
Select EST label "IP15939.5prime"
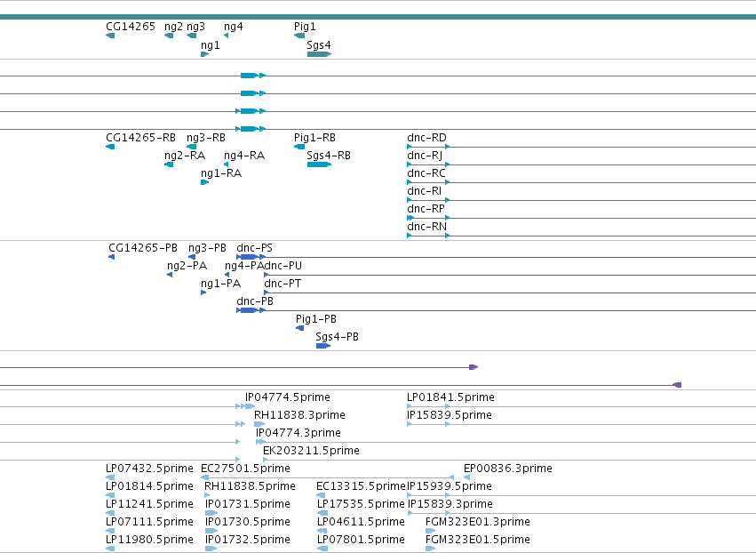coord(450,487)
